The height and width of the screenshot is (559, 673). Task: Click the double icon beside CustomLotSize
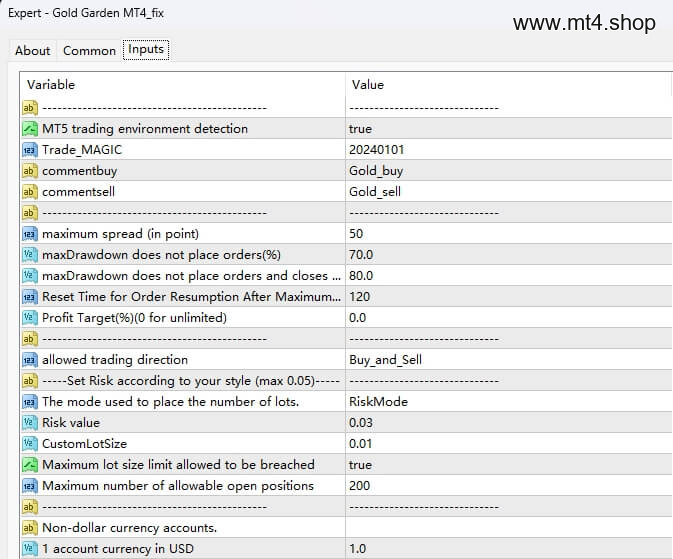coord(30,444)
